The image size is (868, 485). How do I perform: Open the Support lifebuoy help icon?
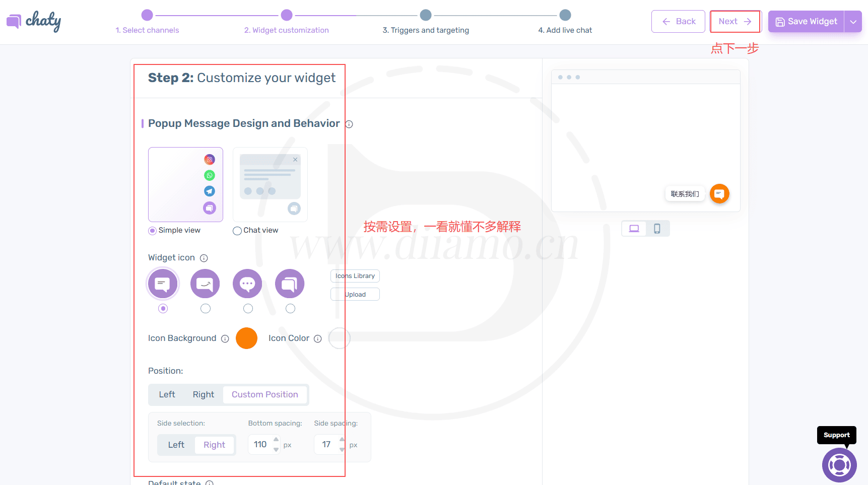coord(839,465)
